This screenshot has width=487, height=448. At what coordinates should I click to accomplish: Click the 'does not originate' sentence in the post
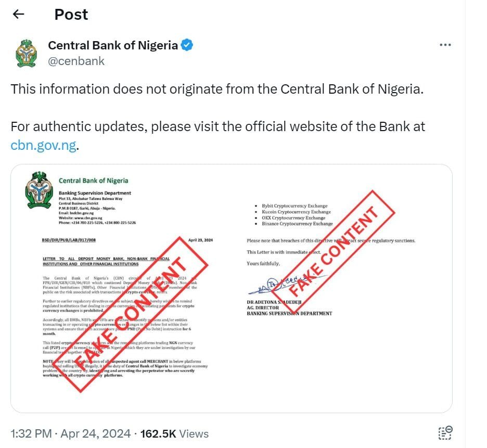tap(217, 89)
